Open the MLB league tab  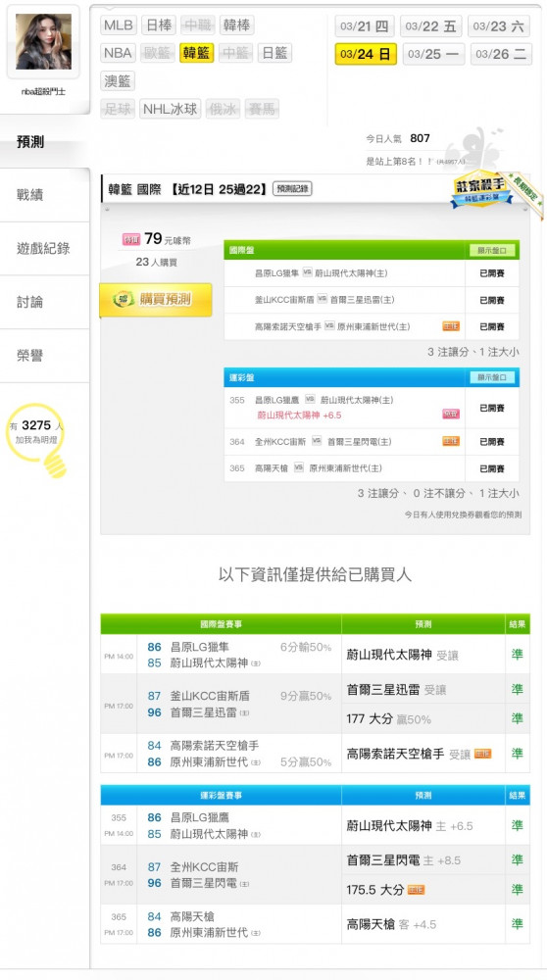[119, 25]
